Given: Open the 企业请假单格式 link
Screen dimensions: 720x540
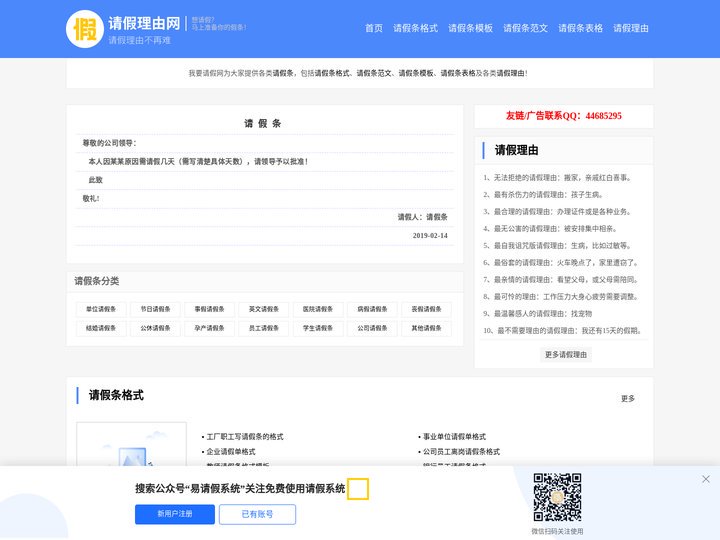Looking at the screenshot, I should click(x=231, y=452).
